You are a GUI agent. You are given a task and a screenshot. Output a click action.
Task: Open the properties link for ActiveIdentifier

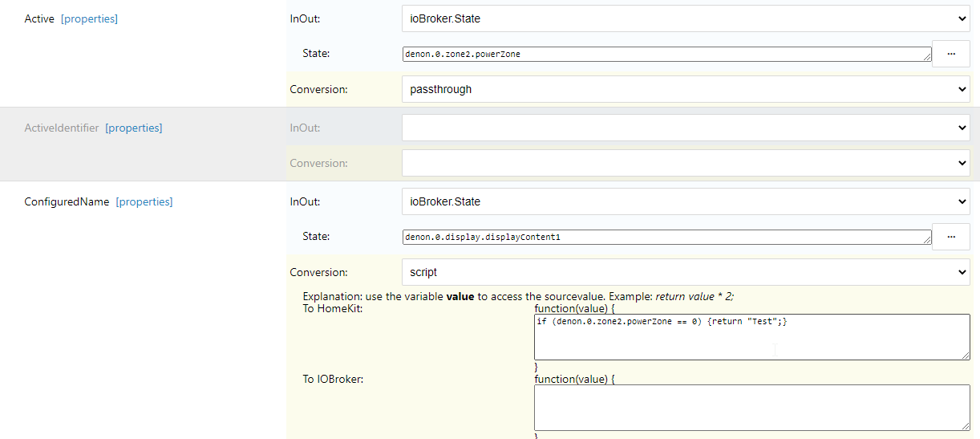point(134,128)
